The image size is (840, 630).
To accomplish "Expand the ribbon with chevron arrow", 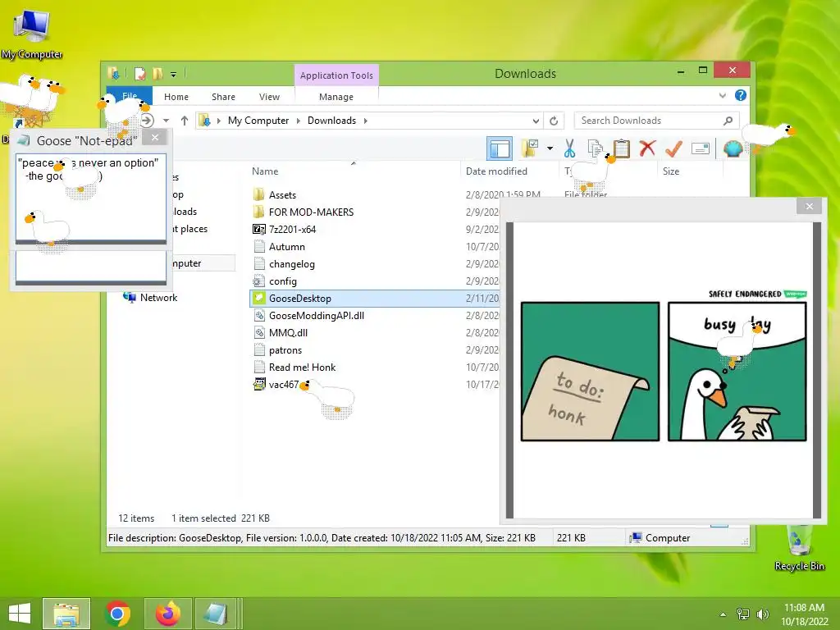I will coord(722,95).
